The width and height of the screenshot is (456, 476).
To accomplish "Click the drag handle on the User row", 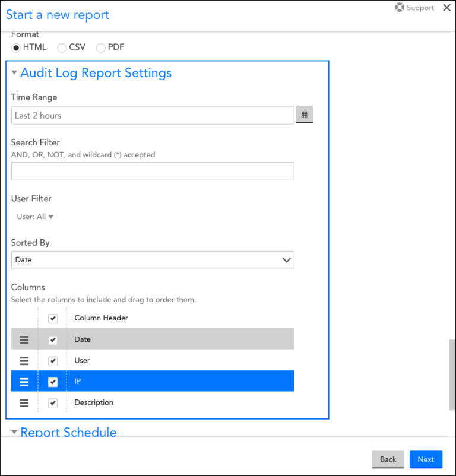I will point(23,360).
